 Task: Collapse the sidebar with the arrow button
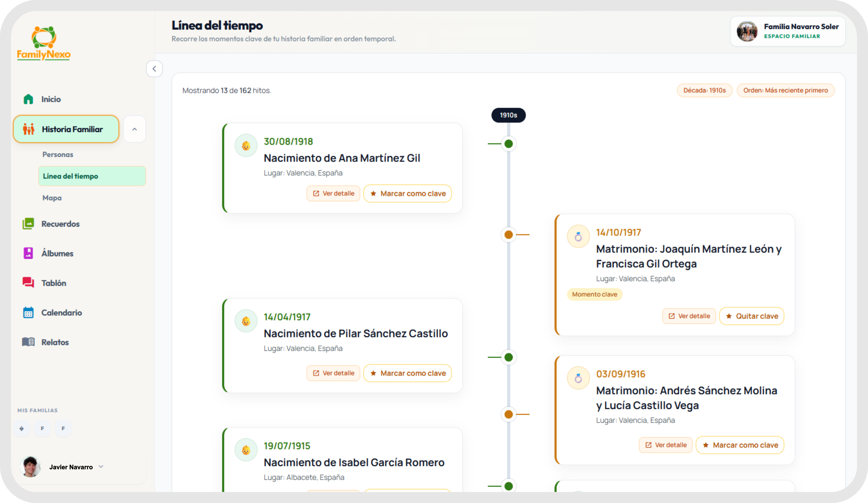tap(154, 69)
